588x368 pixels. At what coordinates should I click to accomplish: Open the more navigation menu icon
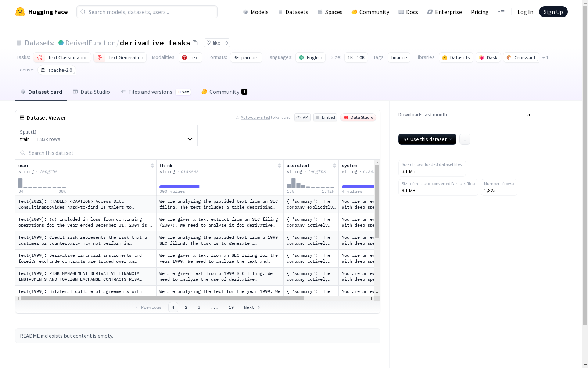501,12
